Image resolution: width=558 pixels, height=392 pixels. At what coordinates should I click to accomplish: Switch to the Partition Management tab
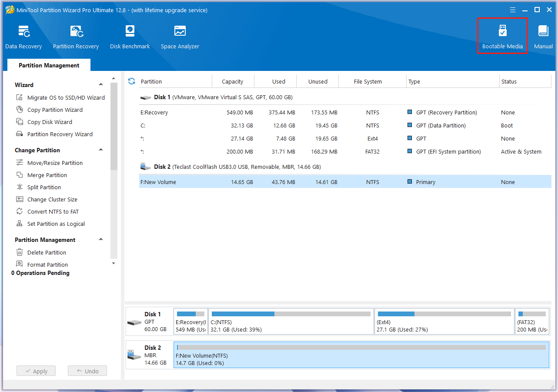coord(49,65)
